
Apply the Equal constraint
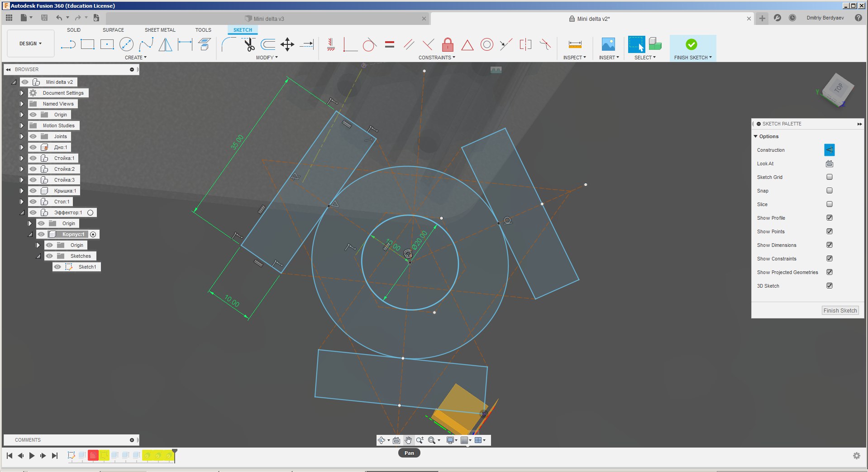(390, 44)
